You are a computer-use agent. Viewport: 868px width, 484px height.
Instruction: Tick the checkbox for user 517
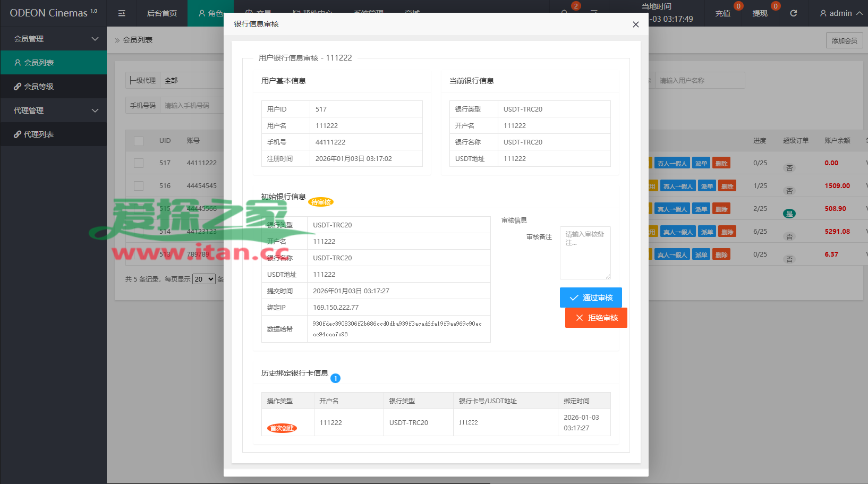coord(139,163)
